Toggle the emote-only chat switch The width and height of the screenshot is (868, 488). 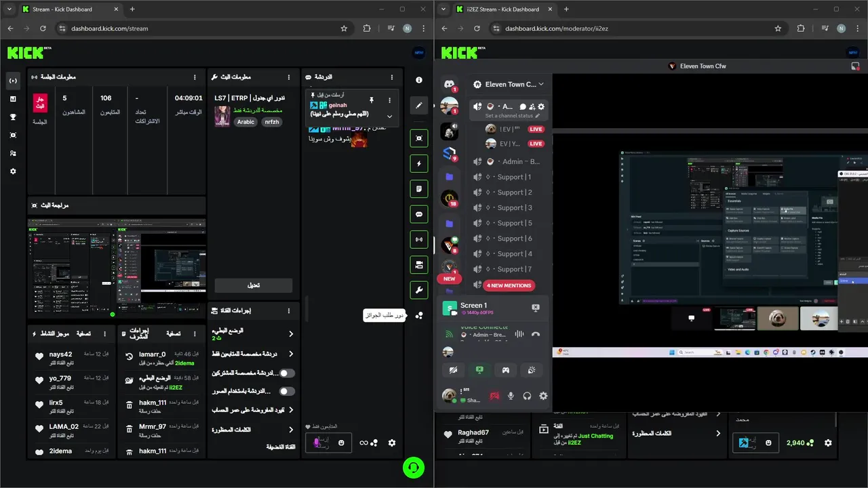[288, 391]
